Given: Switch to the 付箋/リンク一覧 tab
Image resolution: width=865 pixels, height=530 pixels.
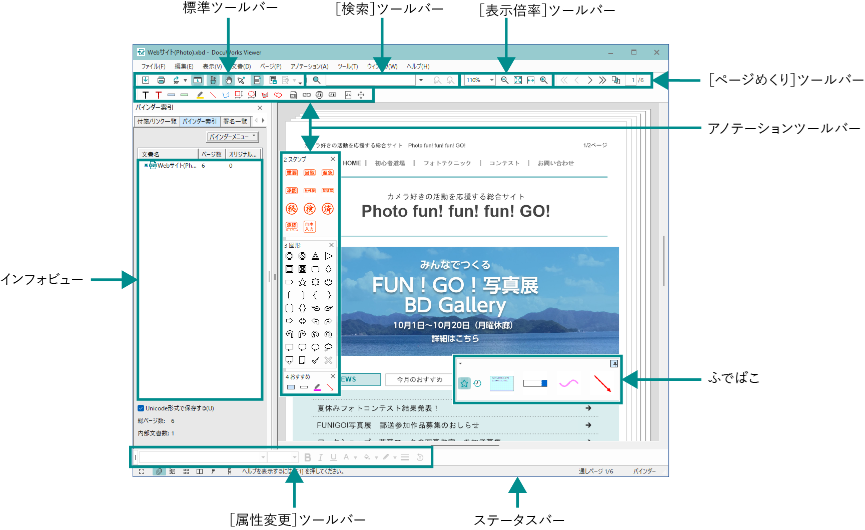Looking at the screenshot, I should tap(157, 121).
